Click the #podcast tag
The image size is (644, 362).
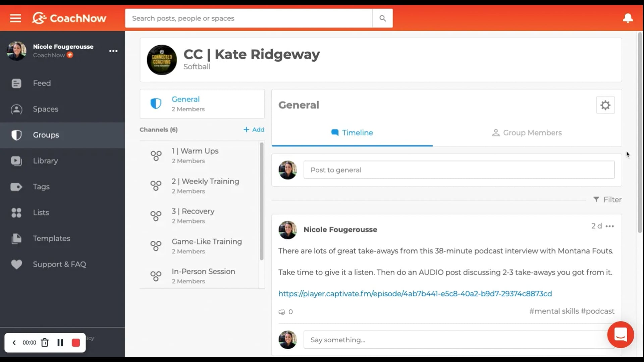point(598,311)
